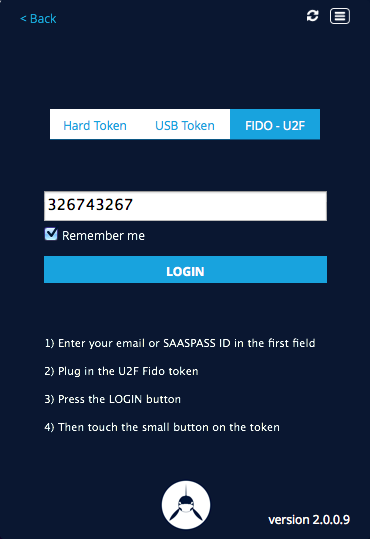Click the Press the LOGIN button instruction
Viewport: 370px width, 539px height.
tap(112, 399)
